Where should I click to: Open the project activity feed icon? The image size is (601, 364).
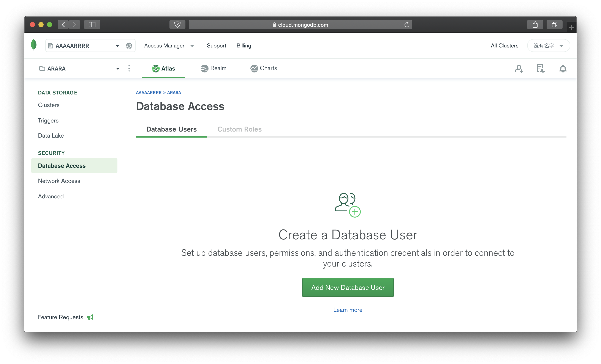(541, 69)
